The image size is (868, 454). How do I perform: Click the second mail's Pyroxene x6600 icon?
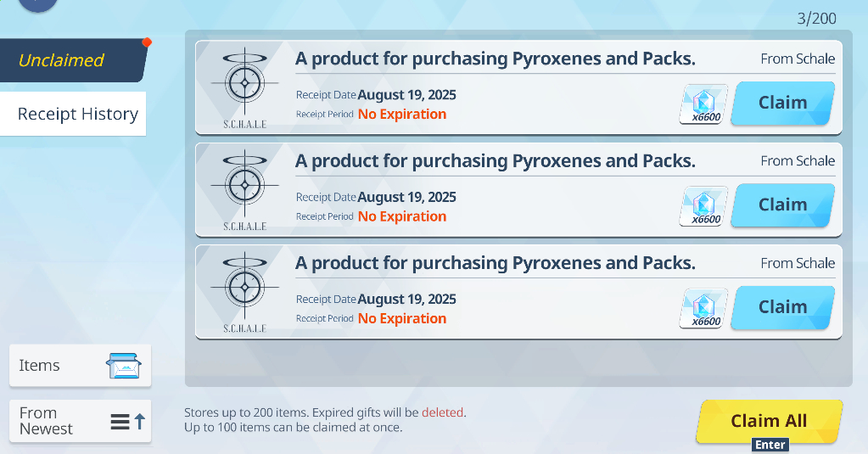coord(703,207)
